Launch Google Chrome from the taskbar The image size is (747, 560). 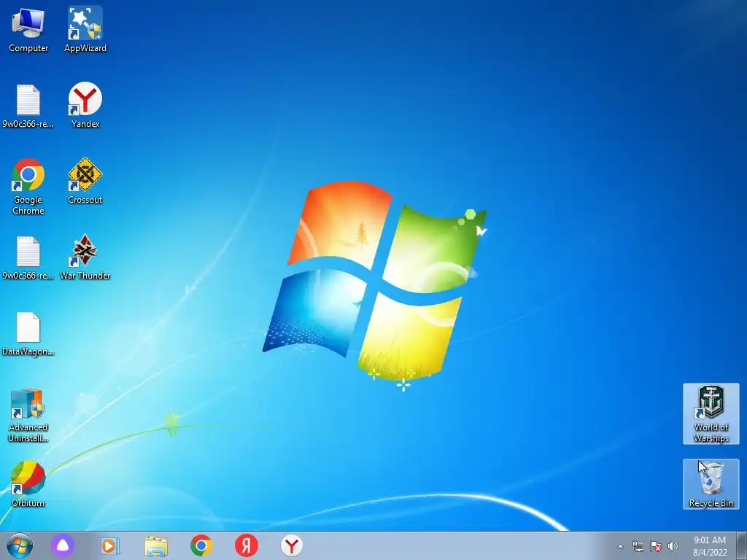click(201, 545)
